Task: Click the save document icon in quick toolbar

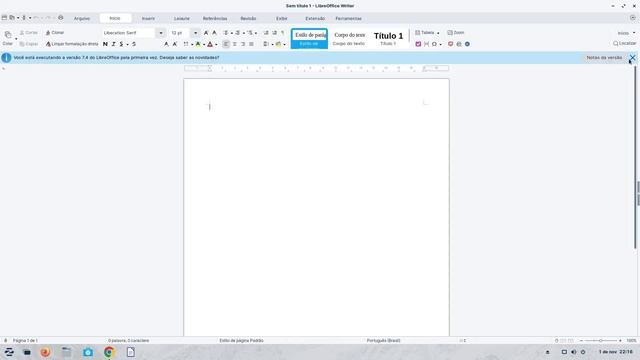Action: pos(24,18)
